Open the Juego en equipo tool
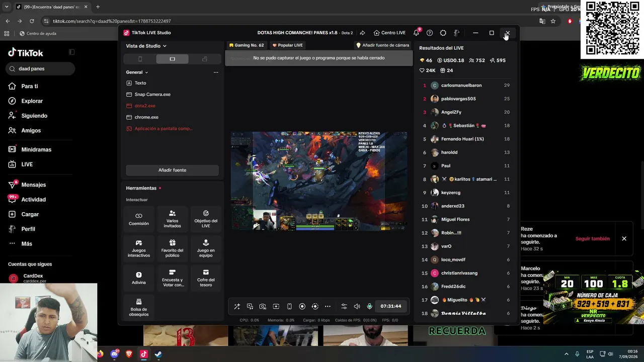The image size is (644, 362). pos(206,249)
